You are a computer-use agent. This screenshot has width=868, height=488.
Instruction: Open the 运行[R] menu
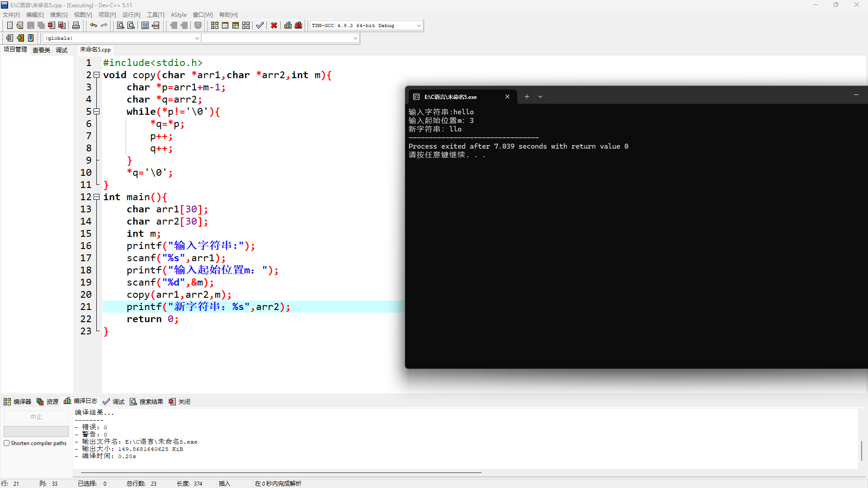(131, 15)
